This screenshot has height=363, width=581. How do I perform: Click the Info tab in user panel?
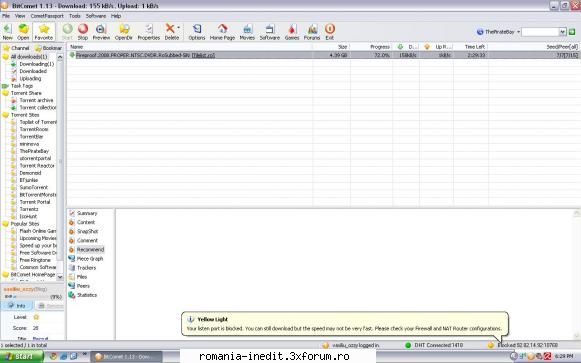point(17,306)
